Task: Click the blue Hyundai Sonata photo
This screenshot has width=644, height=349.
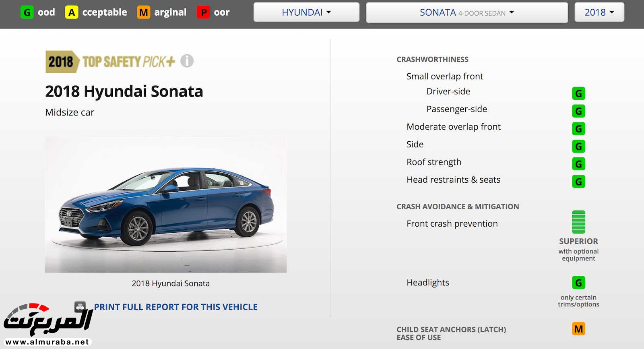Action: tap(166, 205)
